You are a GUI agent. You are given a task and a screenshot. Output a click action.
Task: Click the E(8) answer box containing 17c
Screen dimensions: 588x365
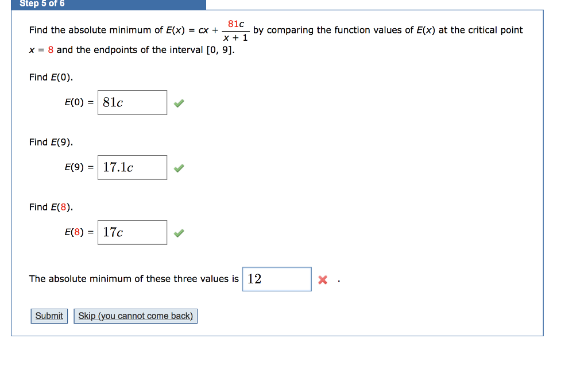[x=132, y=232]
